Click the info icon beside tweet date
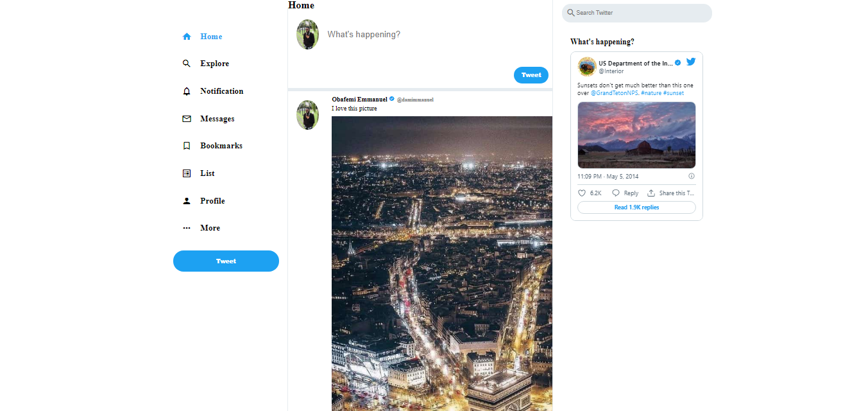 point(692,176)
